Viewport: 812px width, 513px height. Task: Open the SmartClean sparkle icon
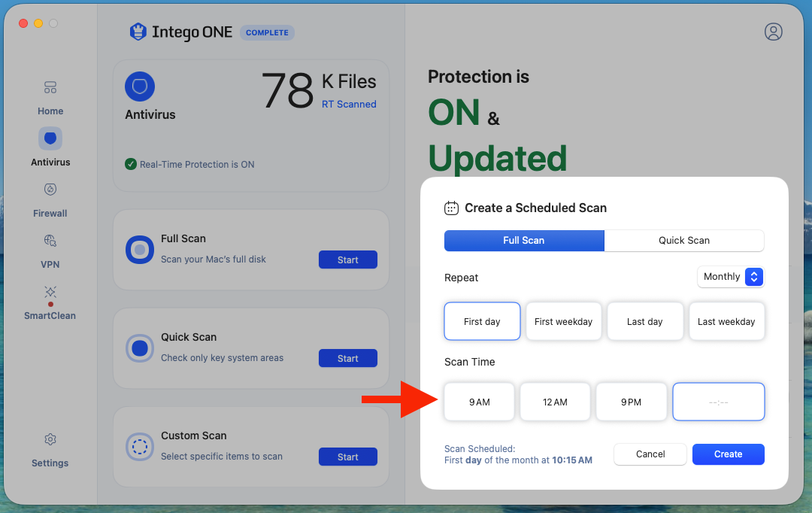point(50,292)
